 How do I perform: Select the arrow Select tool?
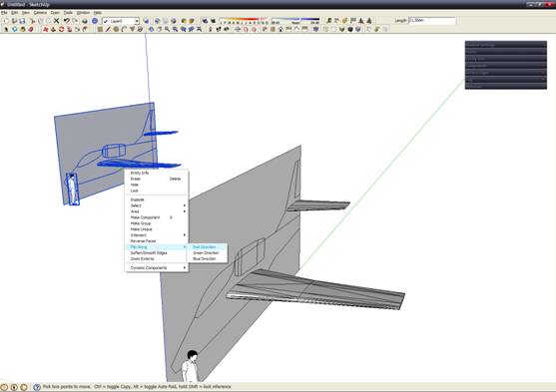6,29
